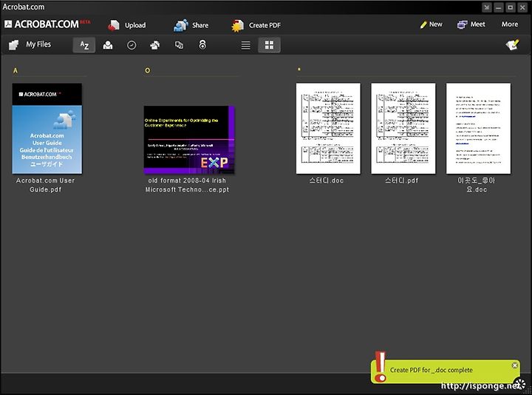Screen dimensions: 532x395
Task: Click the New pencil button
Action: [431, 24]
